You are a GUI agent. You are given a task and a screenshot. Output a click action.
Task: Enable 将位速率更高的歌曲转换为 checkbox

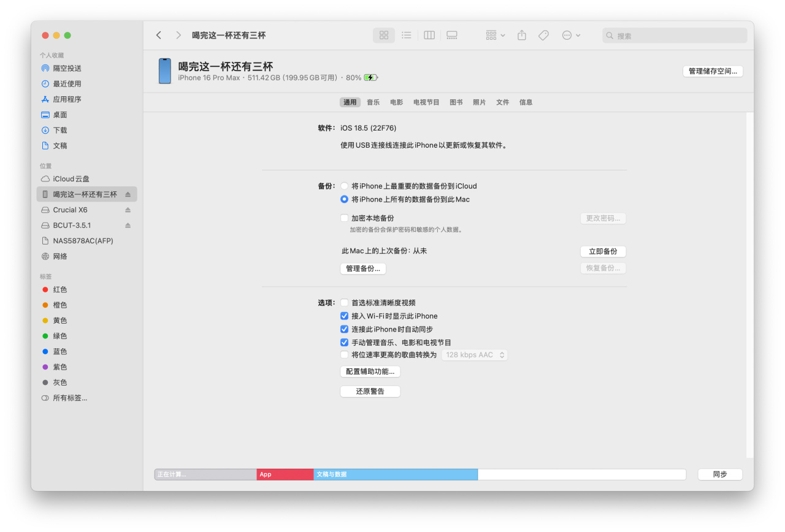(x=345, y=355)
